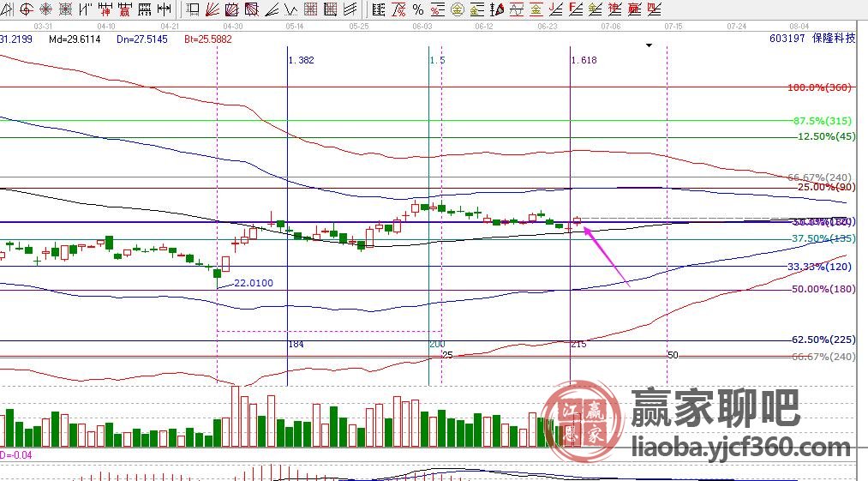Click the 04-30 date on time axis

232,26
